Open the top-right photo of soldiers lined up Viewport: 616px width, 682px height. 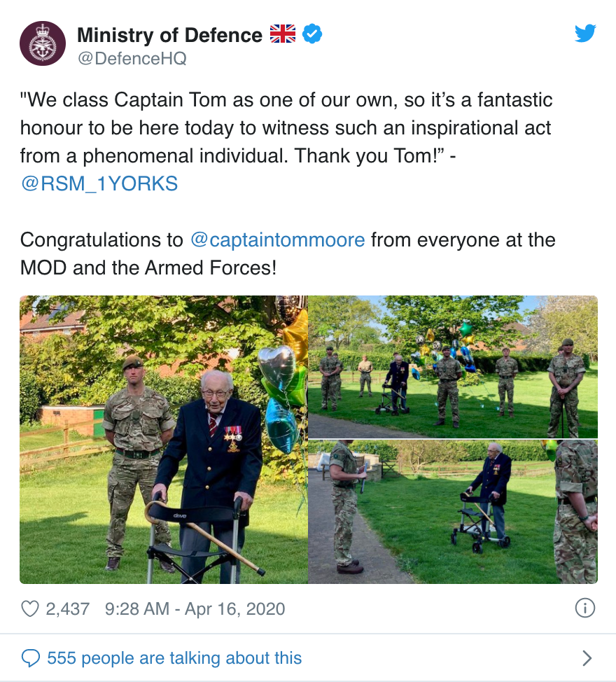coord(453,366)
